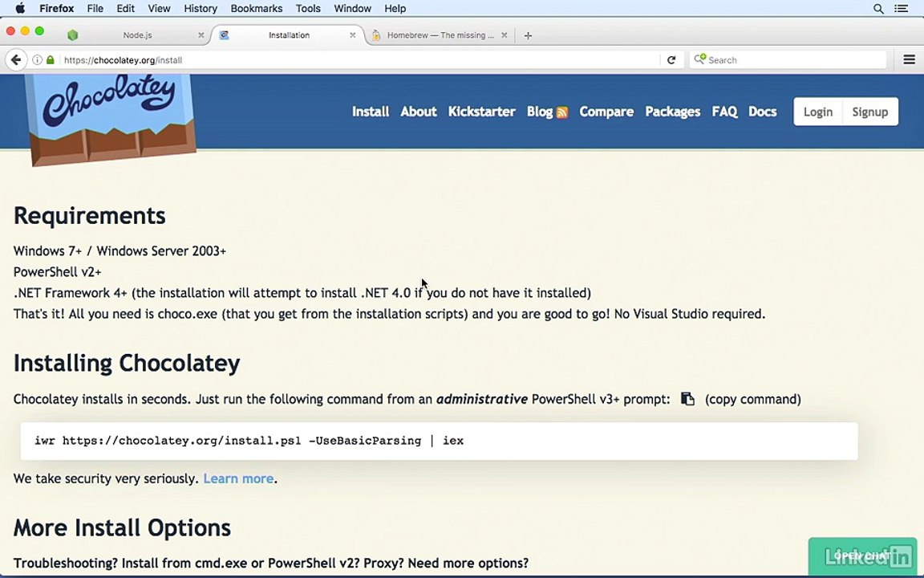The height and width of the screenshot is (578, 924).
Task: Open the History menu
Action: pos(201,8)
